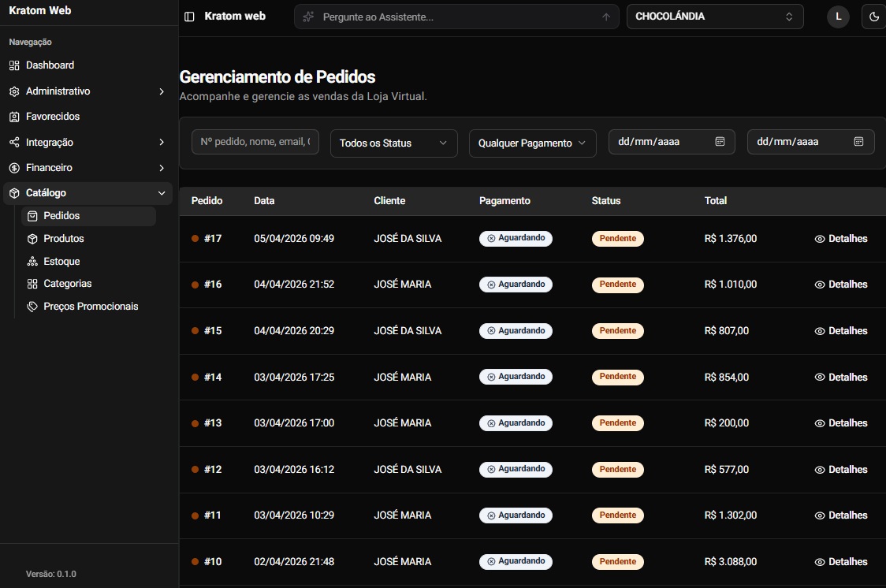View details of order #12

click(x=840, y=470)
